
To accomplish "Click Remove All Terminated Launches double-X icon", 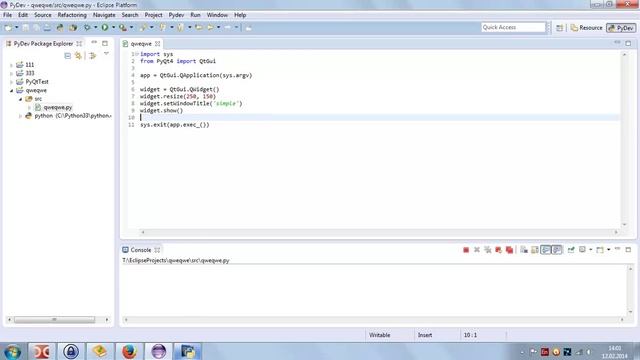I will click(488, 250).
